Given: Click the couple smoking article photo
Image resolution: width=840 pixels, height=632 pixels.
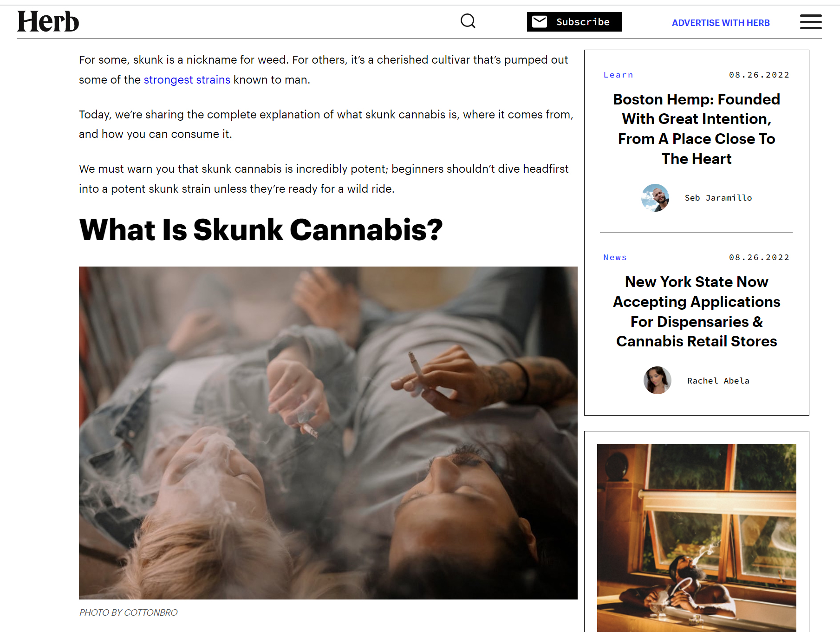Looking at the screenshot, I should [x=328, y=433].
